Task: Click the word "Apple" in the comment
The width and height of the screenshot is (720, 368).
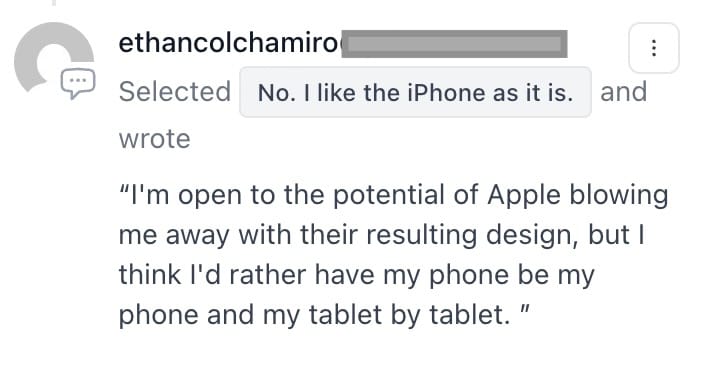Action: click(524, 196)
